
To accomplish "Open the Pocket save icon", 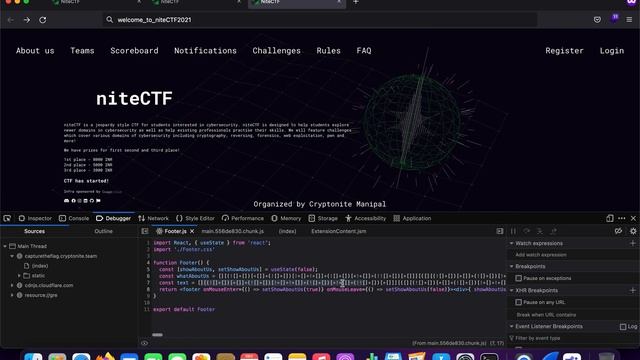I will [597, 20].
